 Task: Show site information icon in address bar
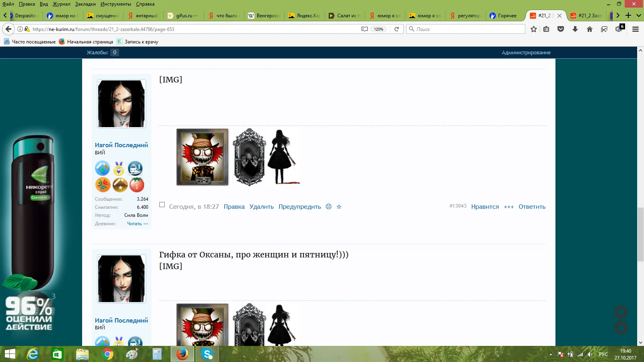20,29
